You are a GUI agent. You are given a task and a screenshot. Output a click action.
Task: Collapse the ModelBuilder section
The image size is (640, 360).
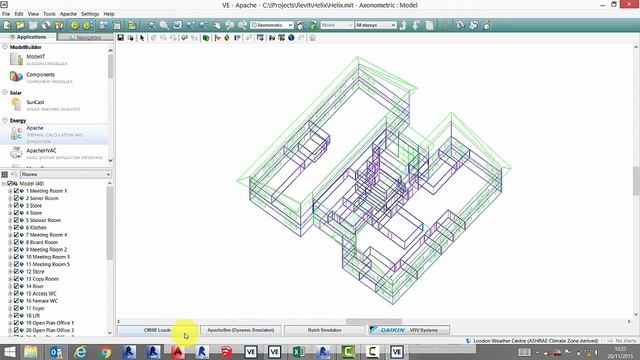click(x=5, y=47)
